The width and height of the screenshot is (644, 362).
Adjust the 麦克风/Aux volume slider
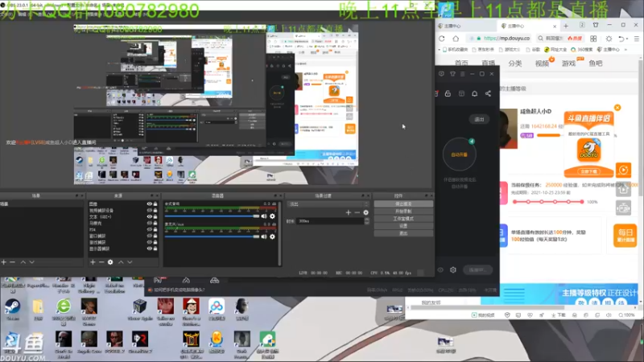point(212,237)
